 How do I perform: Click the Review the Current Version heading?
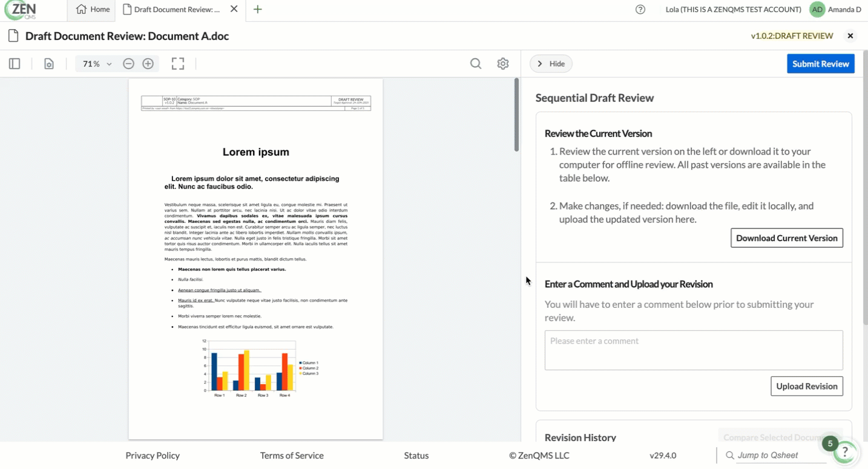[598, 133]
